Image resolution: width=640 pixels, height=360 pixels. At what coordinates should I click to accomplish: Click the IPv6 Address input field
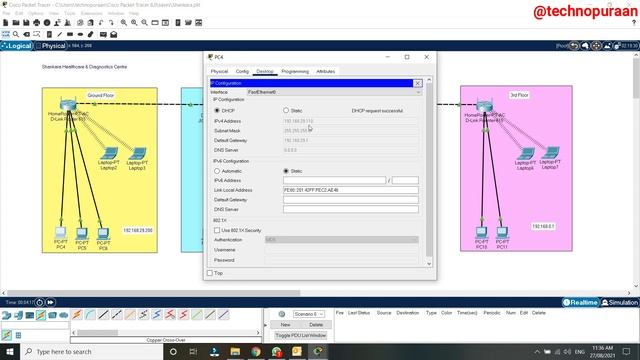[334, 180]
